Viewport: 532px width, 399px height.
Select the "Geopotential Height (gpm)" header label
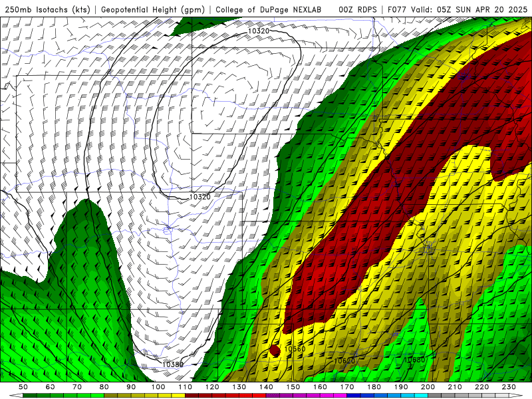coord(153,10)
